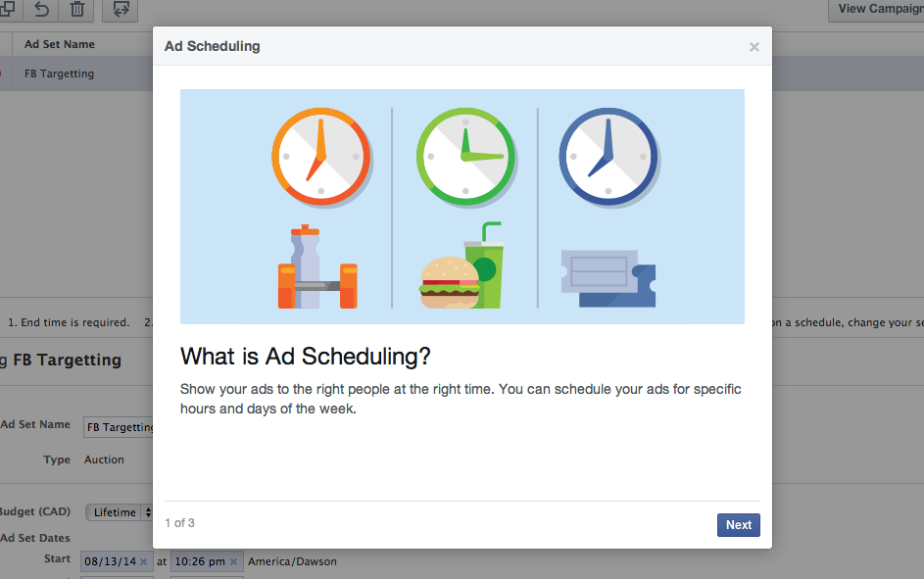The width and height of the screenshot is (924, 579).
Task: Close the Ad Scheduling dialog
Action: (x=754, y=47)
